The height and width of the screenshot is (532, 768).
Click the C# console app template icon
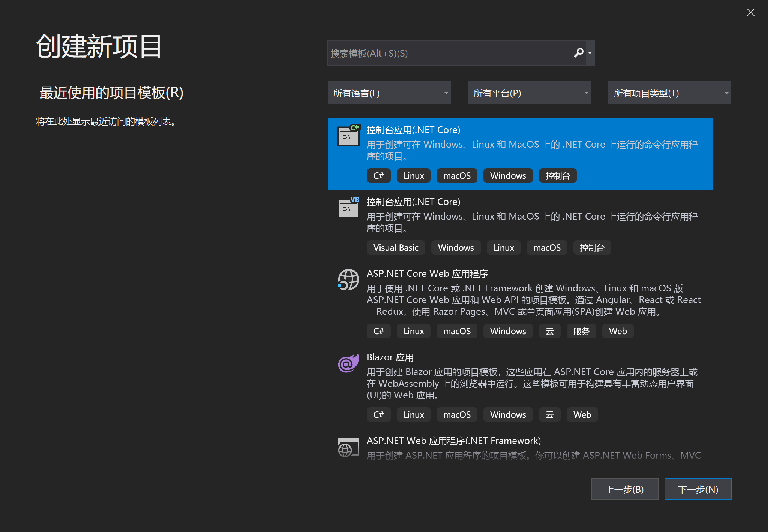click(349, 136)
